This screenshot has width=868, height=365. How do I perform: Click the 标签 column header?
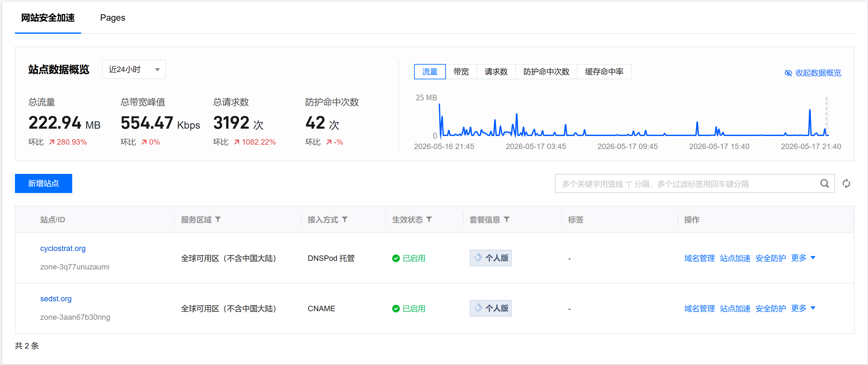[x=575, y=220]
